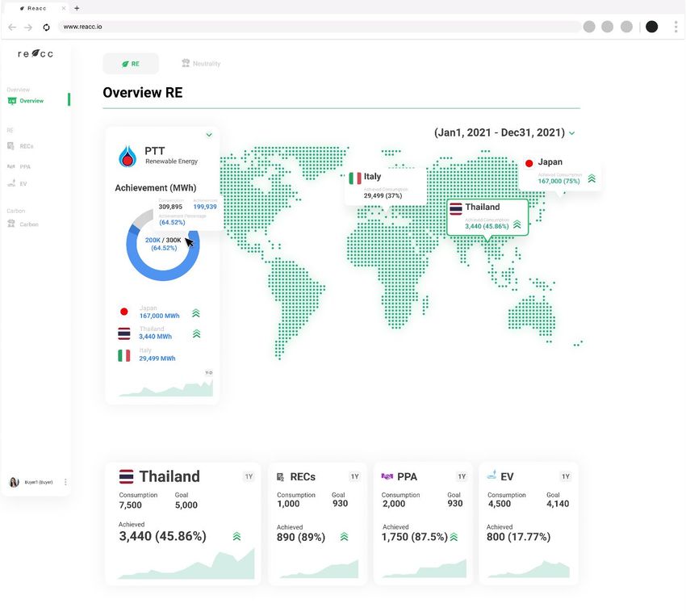The width and height of the screenshot is (686, 616).
Task: Click the PPA handshake icon
Action: (x=387, y=476)
